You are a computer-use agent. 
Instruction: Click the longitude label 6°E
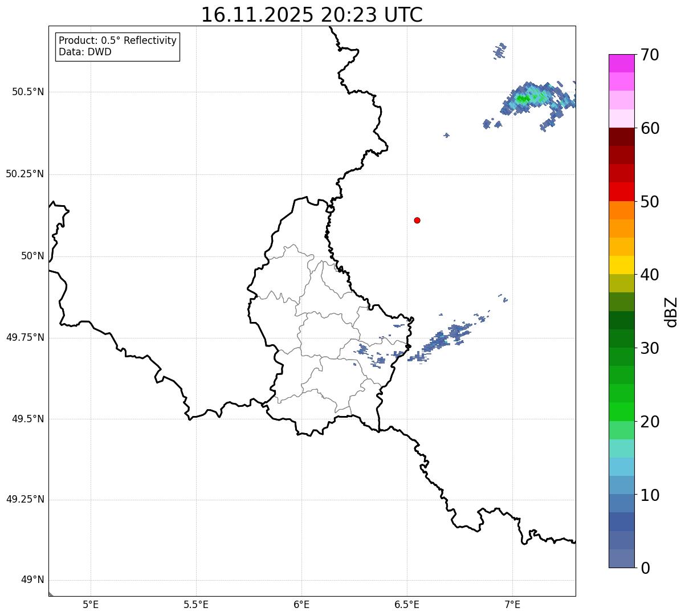[x=301, y=604]
